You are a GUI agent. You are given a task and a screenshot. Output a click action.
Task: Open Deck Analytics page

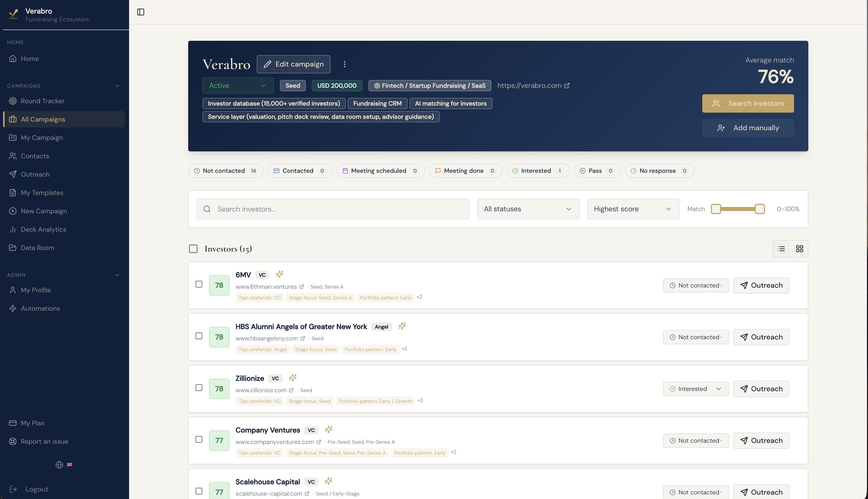(x=64, y=230)
